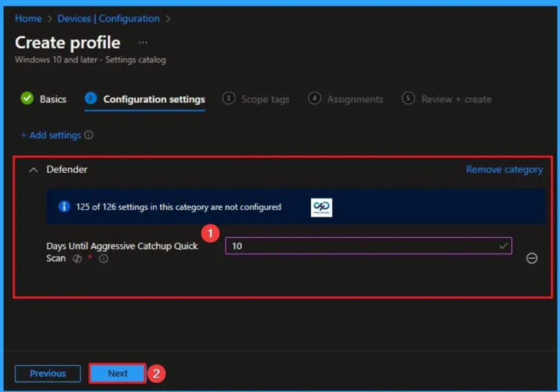Image resolution: width=560 pixels, height=392 pixels.
Task: Switch to the Scope tags step
Action: pyautogui.click(x=265, y=100)
